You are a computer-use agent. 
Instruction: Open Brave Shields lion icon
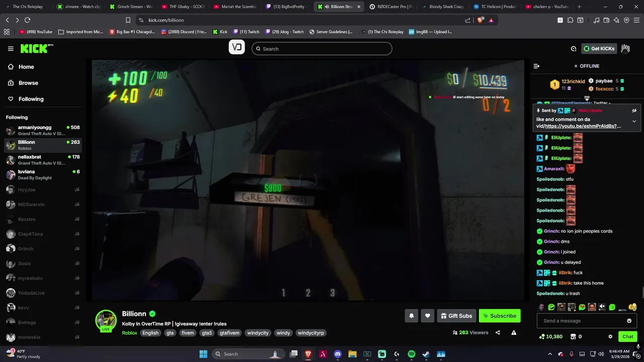[x=480, y=20]
